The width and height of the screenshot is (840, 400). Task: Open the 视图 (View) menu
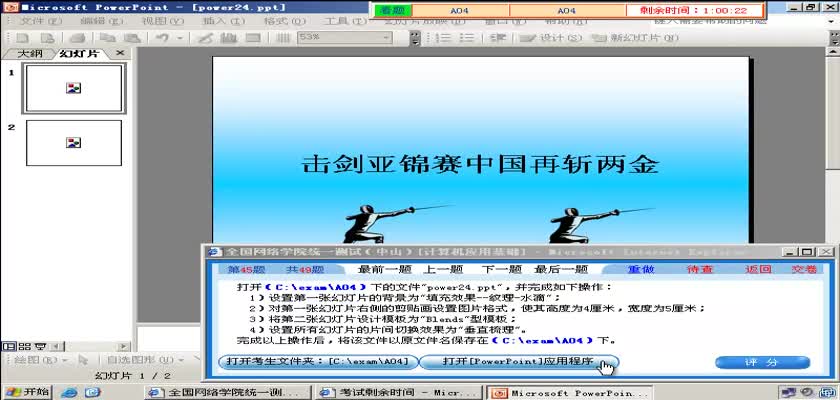pos(162,21)
